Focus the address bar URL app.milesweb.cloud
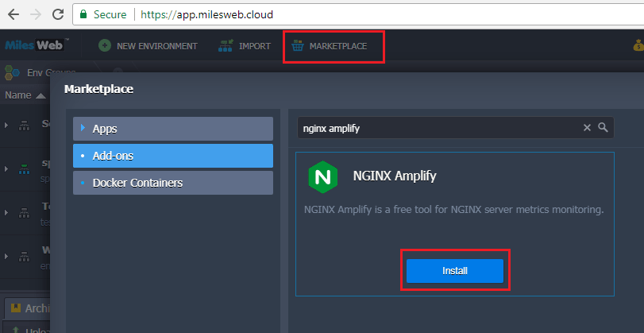Image resolution: width=644 pixels, height=333 pixels. 206,15
